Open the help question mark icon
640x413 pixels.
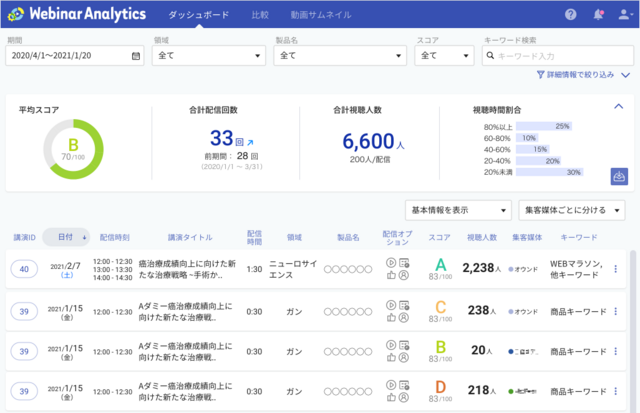point(571,15)
